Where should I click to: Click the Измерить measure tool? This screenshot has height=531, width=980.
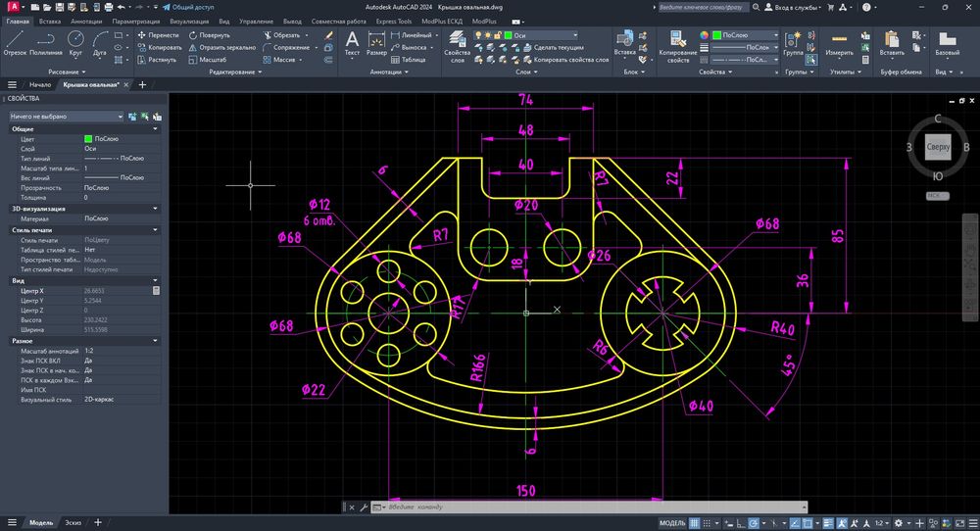(x=839, y=41)
